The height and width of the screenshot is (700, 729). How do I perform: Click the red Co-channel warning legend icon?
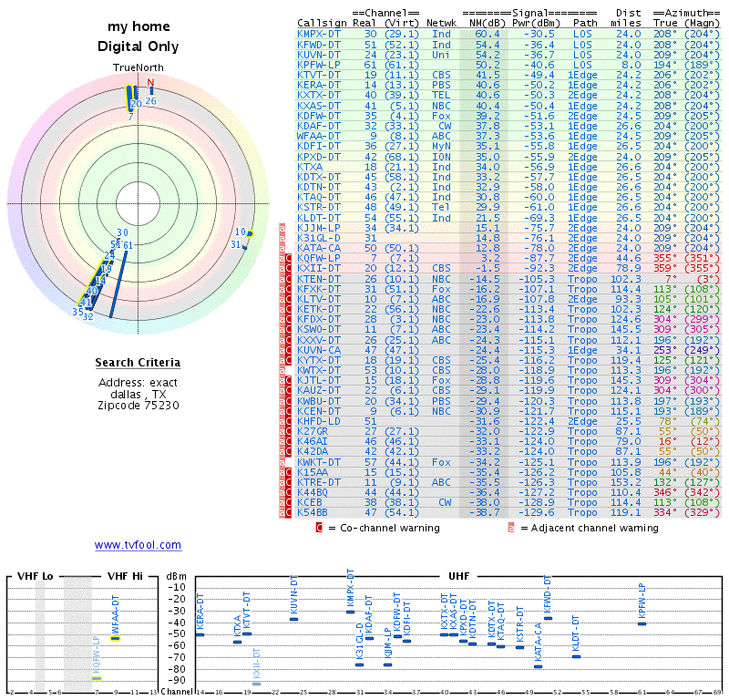319,528
